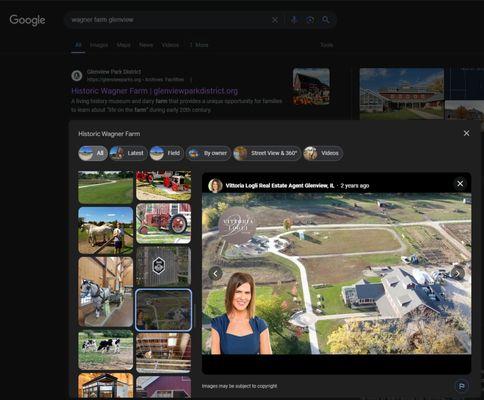Open the thumbnail with hexagon badge overlay
The width and height of the screenshot is (484, 400).
coord(163,266)
